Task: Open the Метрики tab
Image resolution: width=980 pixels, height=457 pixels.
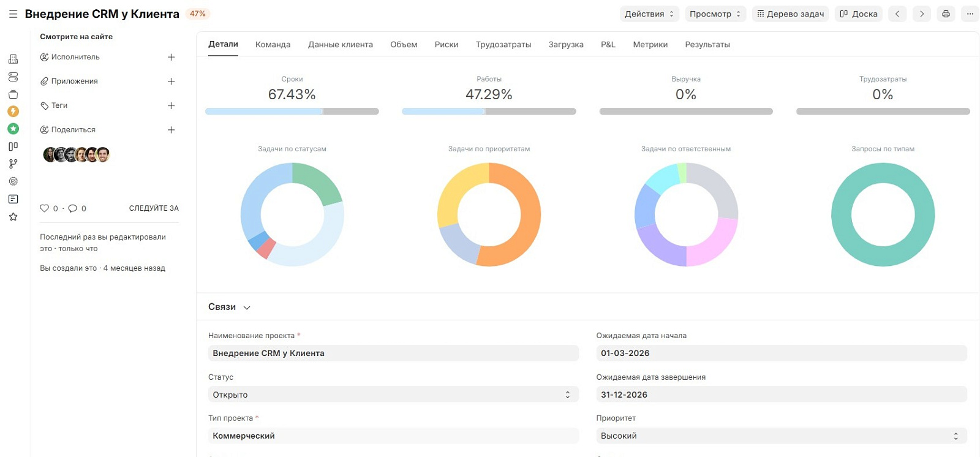Action: [x=650, y=45]
